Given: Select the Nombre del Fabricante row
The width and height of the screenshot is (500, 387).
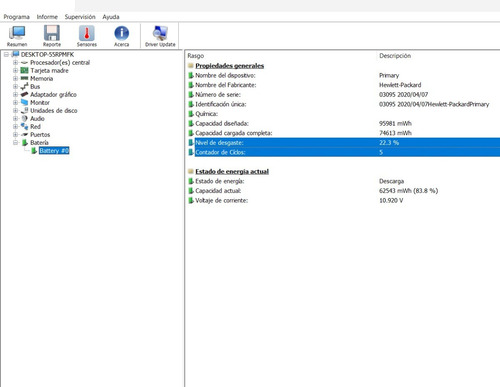Looking at the screenshot, I should (x=343, y=85).
